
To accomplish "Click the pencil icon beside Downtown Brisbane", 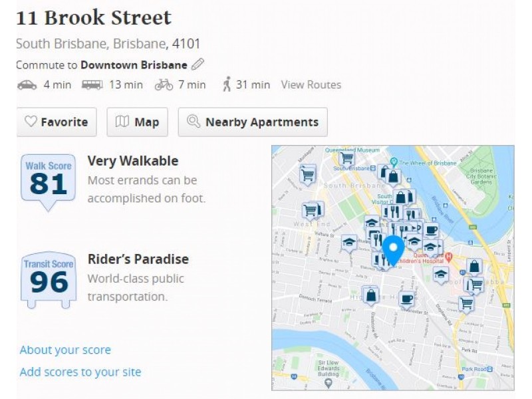I will tap(196, 65).
